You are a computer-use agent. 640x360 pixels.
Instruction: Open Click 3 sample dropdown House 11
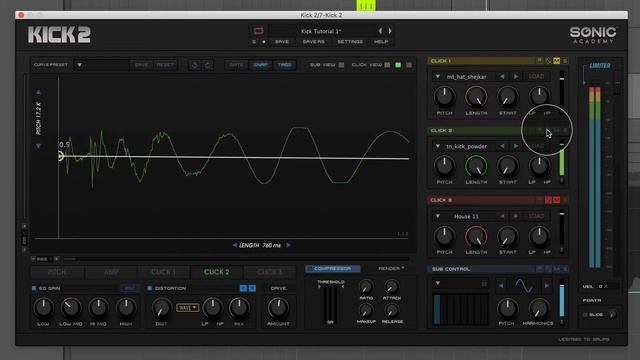[x=438, y=216]
